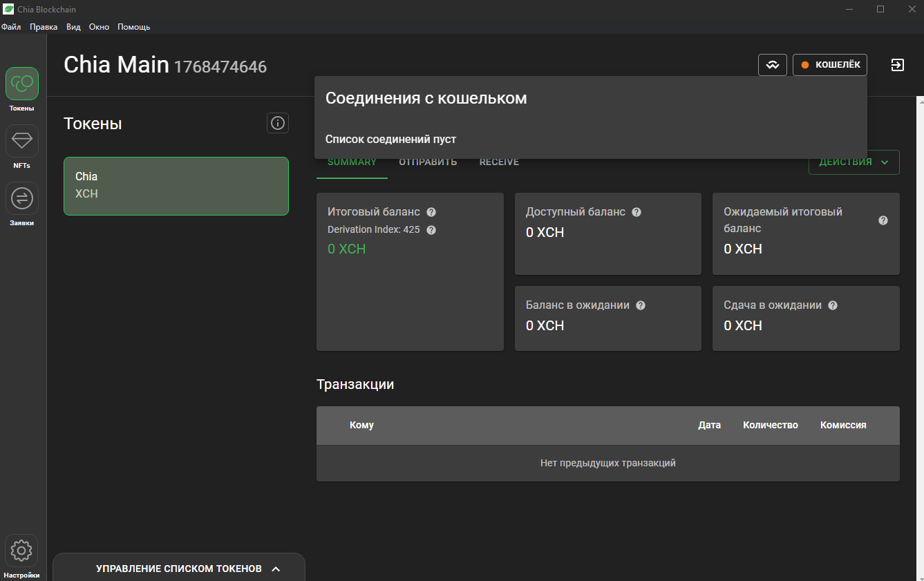This screenshot has width=924, height=581.
Task: Click 'Список соединений пуст' text
Action: [390, 139]
